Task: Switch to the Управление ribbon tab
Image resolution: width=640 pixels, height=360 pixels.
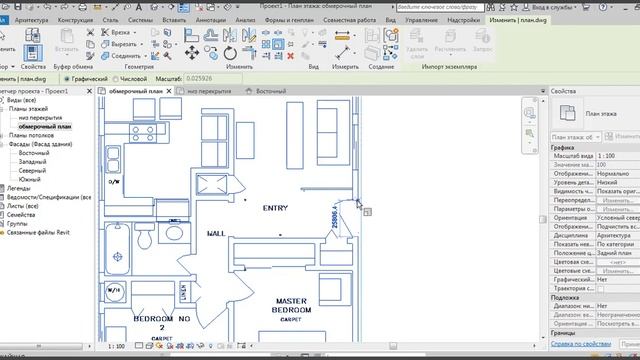Action: pyautogui.click(x=421, y=20)
